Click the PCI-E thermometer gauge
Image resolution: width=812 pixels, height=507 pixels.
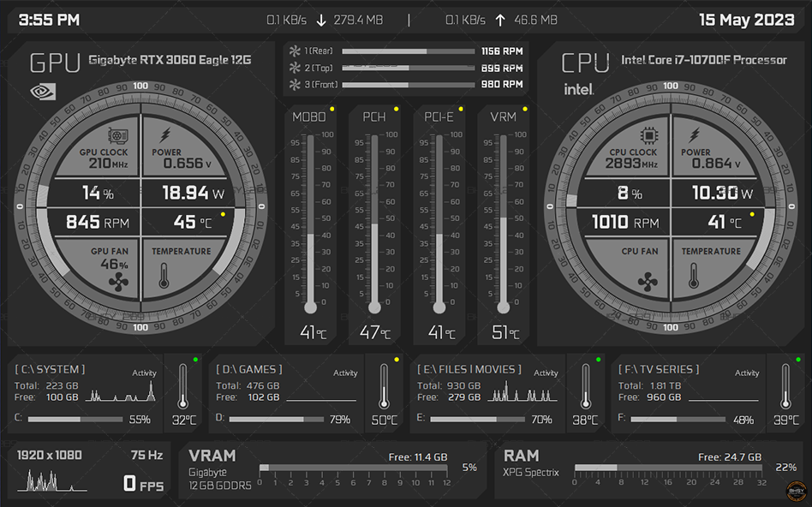tap(439, 224)
